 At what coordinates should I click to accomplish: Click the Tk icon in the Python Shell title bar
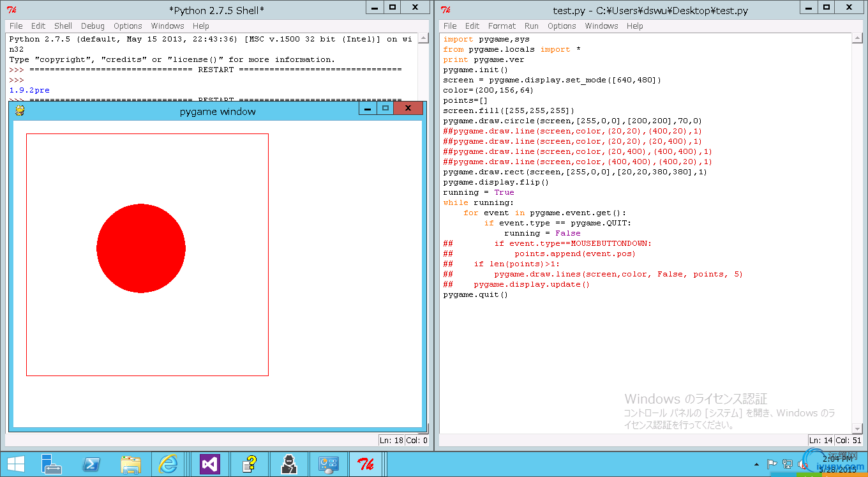(11, 10)
